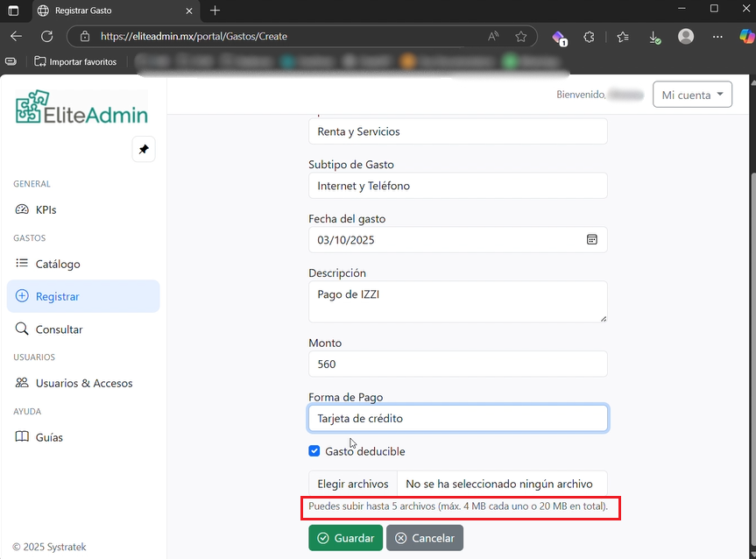Viewport: 756px width, 559px height.
Task: Click Elegir archivos to upload files
Action: pos(353,484)
